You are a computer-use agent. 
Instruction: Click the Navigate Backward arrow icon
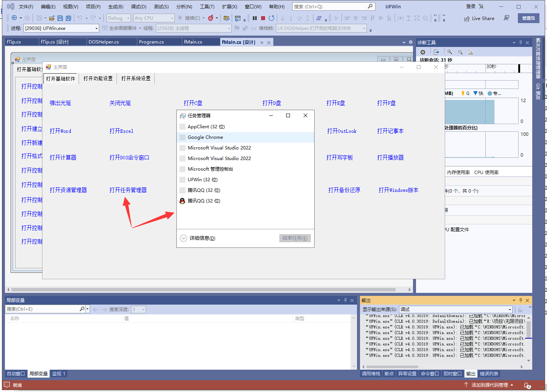[14, 18]
